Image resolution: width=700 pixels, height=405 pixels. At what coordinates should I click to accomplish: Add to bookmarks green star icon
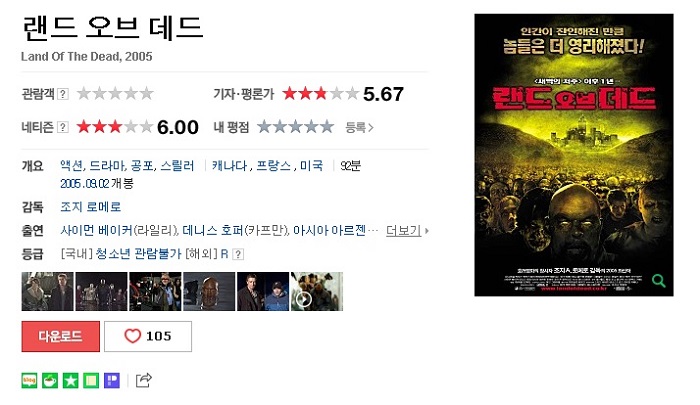tap(71, 380)
